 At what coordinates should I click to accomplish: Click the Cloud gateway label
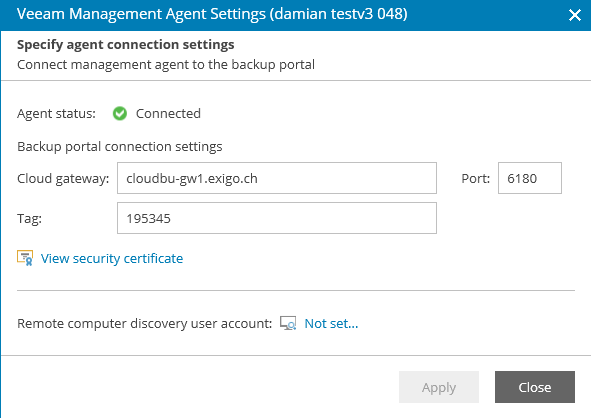[x=63, y=179]
